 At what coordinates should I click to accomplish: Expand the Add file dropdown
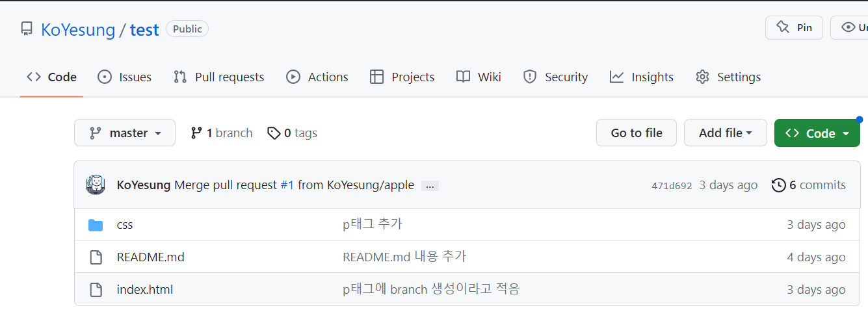[x=726, y=133]
